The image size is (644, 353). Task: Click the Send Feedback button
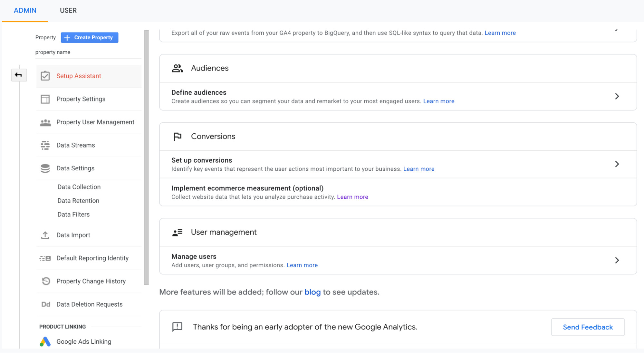click(588, 327)
